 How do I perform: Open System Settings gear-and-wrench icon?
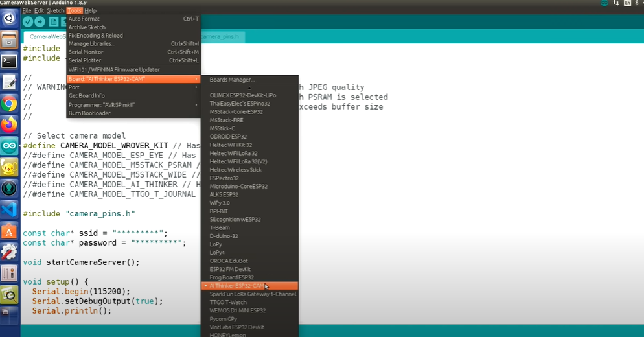pyautogui.click(x=9, y=252)
